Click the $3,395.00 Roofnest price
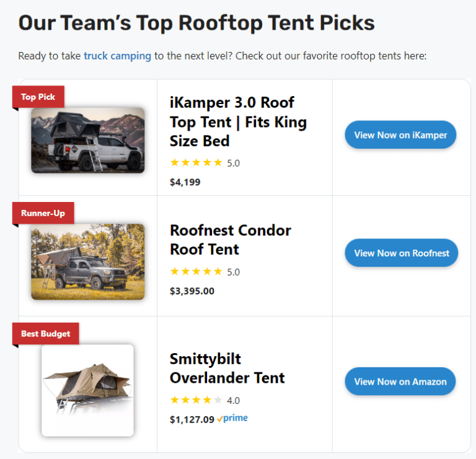Viewport: 476px width, 459px height. pyautogui.click(x=192, y=291)
